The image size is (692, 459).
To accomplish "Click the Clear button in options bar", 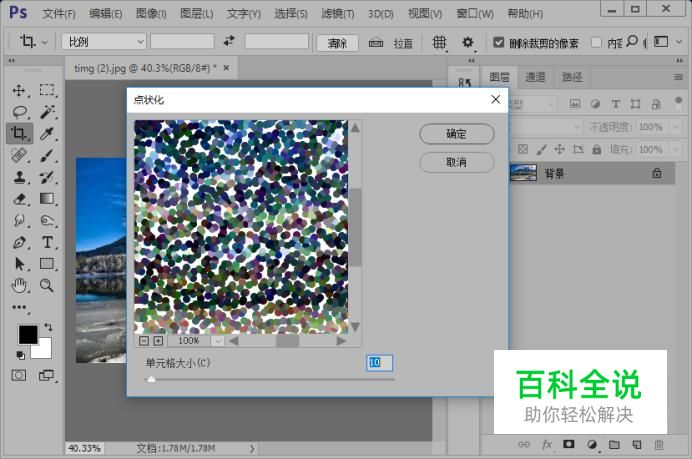I will click(338, 43).
